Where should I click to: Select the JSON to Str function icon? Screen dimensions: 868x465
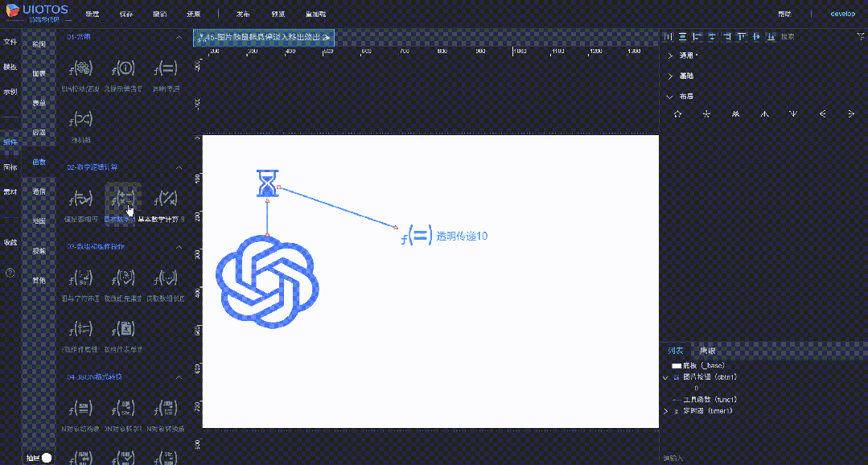[x=123, y=409]
